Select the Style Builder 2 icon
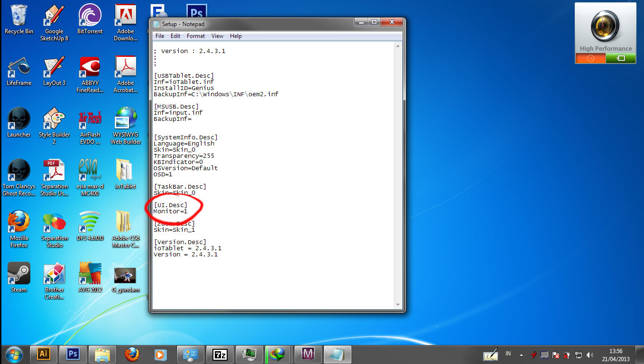 pos(54,126)
